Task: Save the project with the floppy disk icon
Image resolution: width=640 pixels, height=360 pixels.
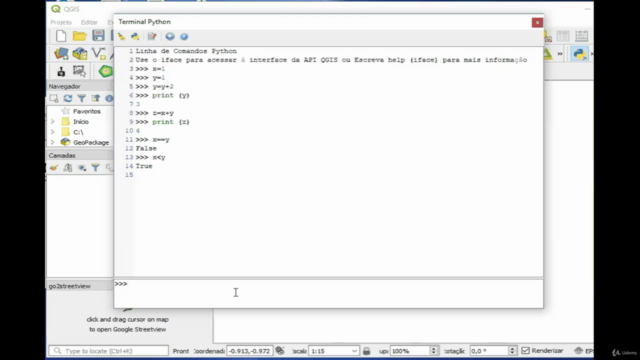Action: click(x=98, y=36)
